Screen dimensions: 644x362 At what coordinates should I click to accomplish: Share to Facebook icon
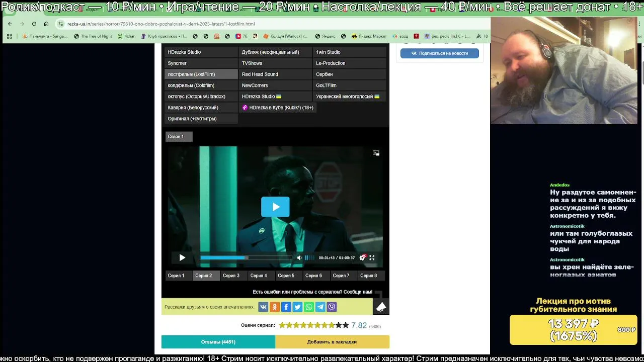tap(286, 307)
